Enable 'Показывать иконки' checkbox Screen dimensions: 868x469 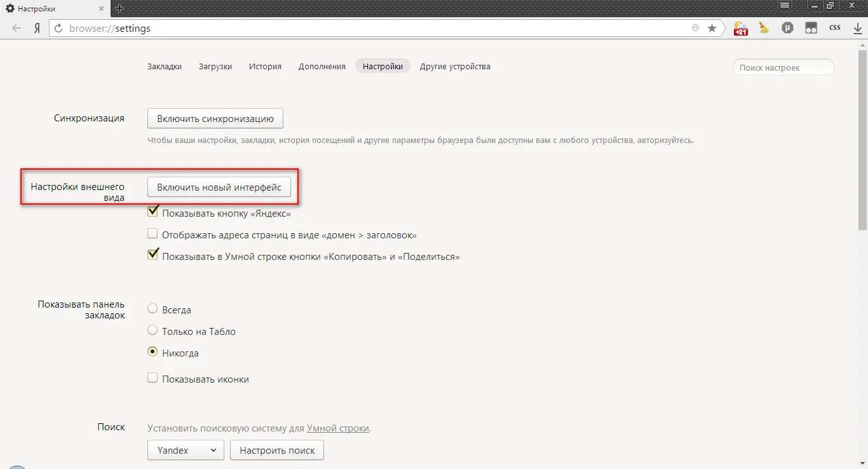point(153,378)
